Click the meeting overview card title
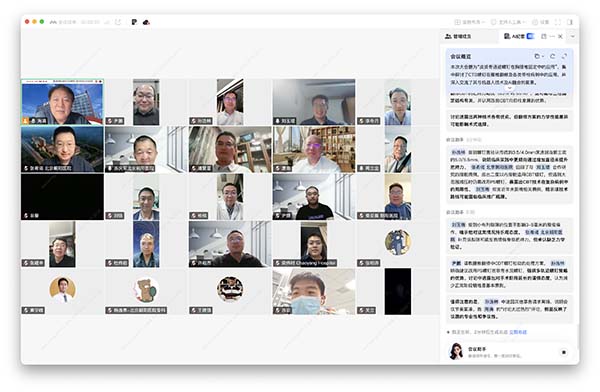 point(460,57)
